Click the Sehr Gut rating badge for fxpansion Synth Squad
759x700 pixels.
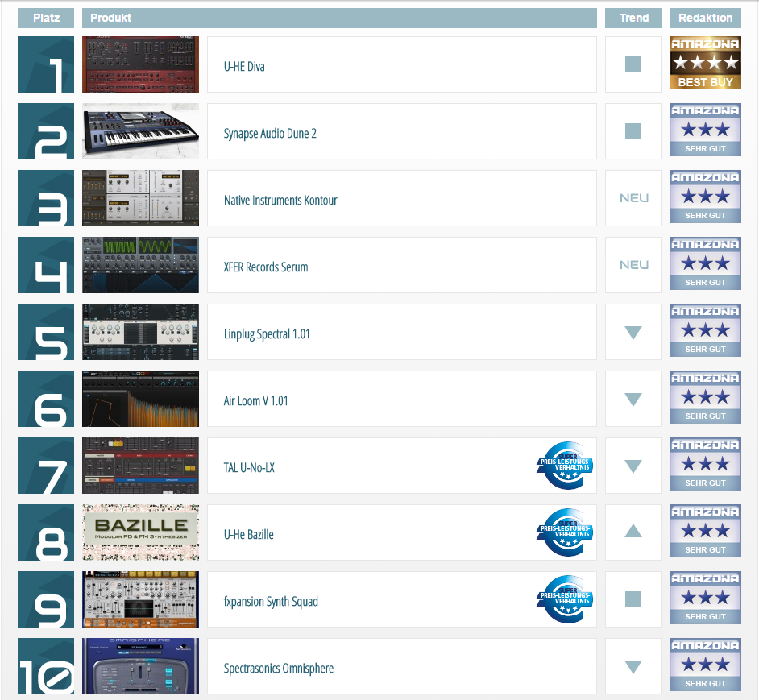coord(705,598)
